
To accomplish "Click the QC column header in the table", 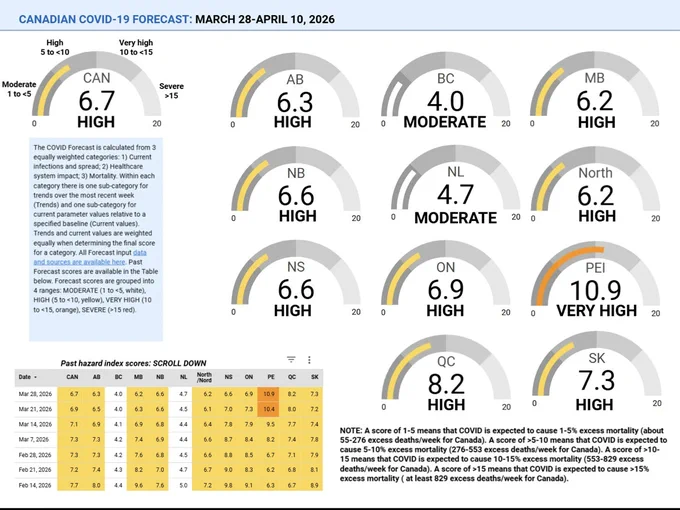I will 292,377.
